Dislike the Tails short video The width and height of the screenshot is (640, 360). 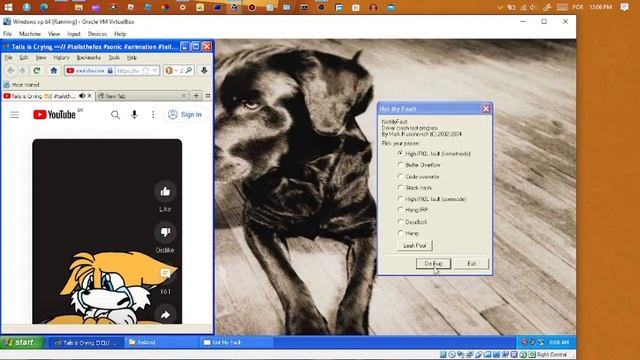tap(165, 232)
